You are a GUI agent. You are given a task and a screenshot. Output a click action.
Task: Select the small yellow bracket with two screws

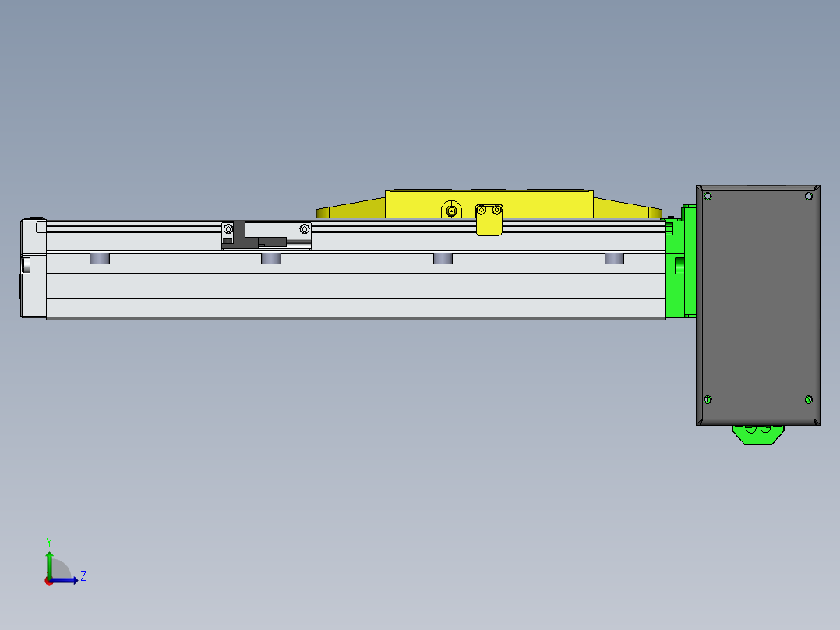pos(489,219)
